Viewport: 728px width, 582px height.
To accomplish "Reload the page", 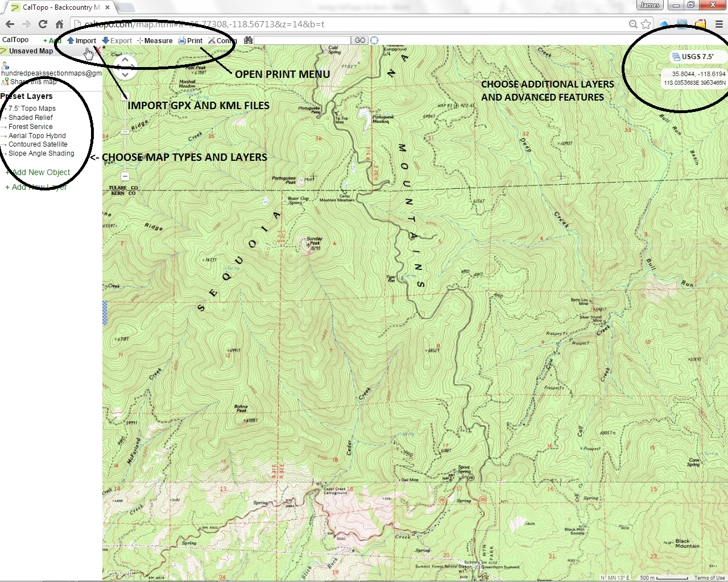I will point(43,24).
